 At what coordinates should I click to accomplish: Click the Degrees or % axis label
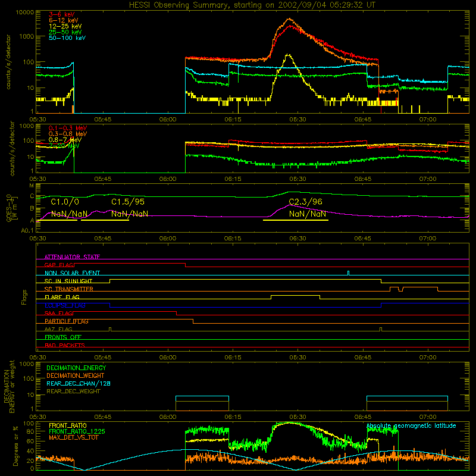15,446
